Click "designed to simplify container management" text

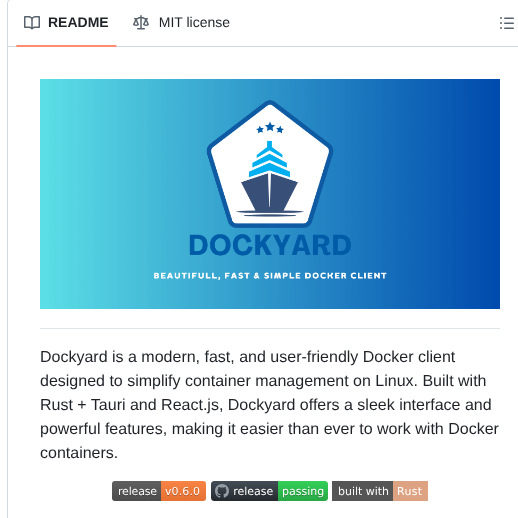point(194,381)
